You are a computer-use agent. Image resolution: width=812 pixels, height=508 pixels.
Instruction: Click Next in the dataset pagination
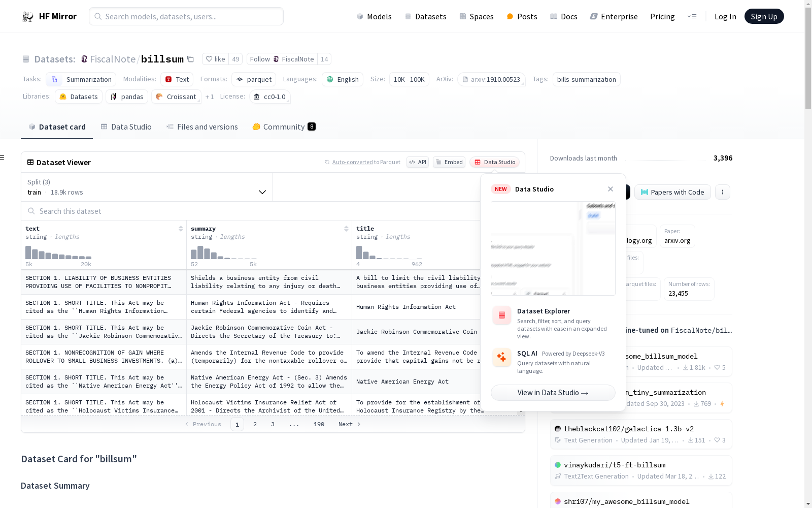click(349, 424)
